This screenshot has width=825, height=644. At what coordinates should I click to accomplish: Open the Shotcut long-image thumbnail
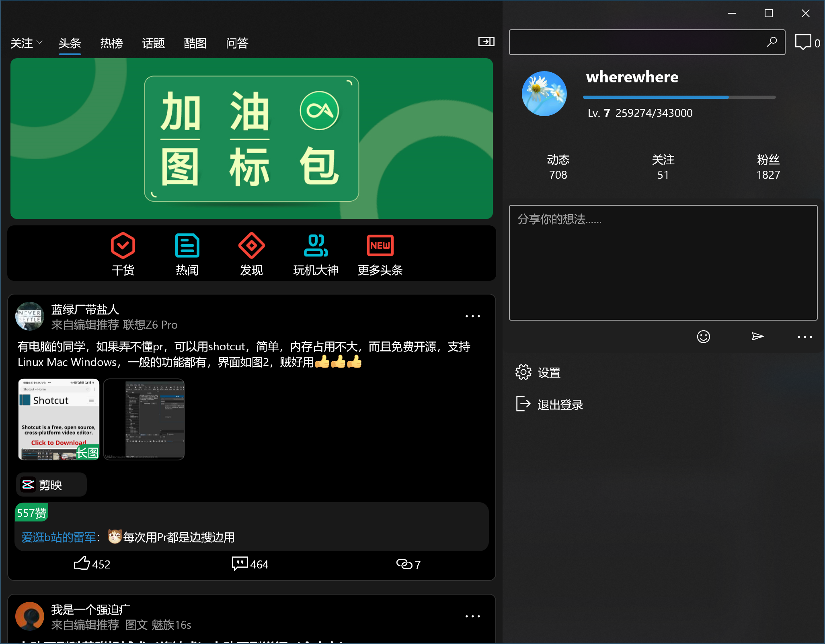tap(59, 419)
